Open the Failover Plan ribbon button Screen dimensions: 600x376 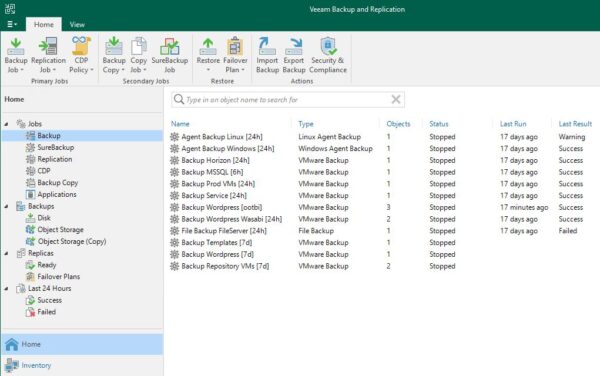(235, 55)
